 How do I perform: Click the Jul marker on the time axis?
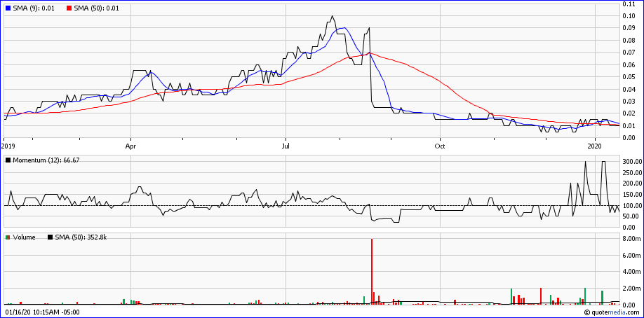tap(286, 146)
